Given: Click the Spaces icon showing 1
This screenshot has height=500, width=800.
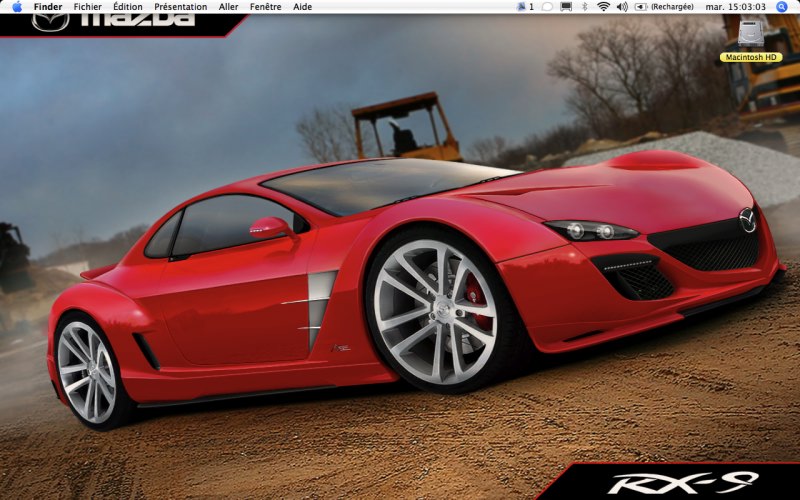Looking at the screenshot, I should click(x=525, y=6).
